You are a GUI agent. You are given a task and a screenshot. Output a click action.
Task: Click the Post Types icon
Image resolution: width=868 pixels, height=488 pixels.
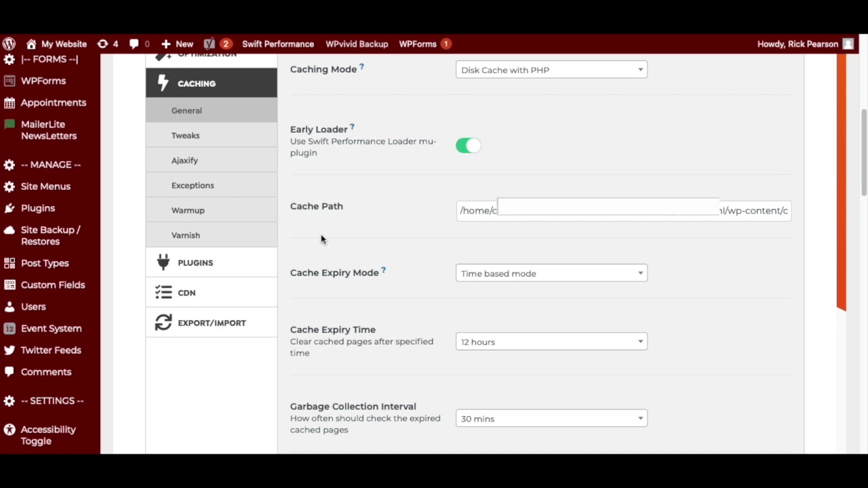pos(9,263)
